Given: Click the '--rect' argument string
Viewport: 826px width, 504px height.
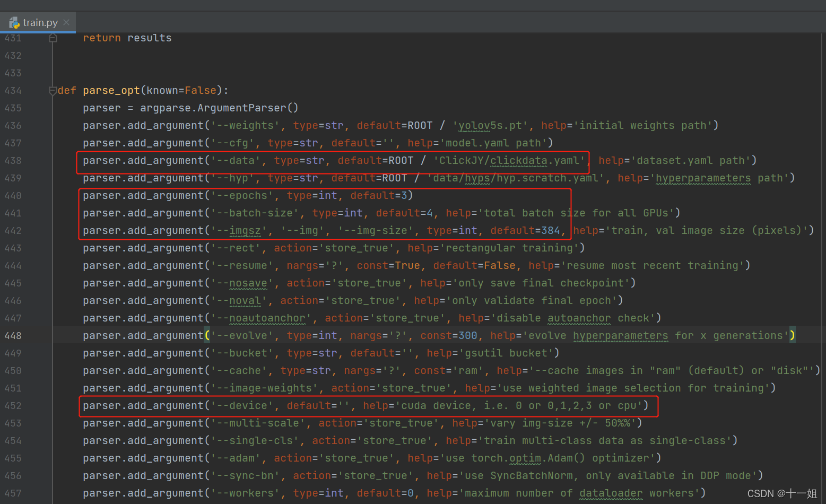Looking at the screenshot, I should [x=236, y=248].
